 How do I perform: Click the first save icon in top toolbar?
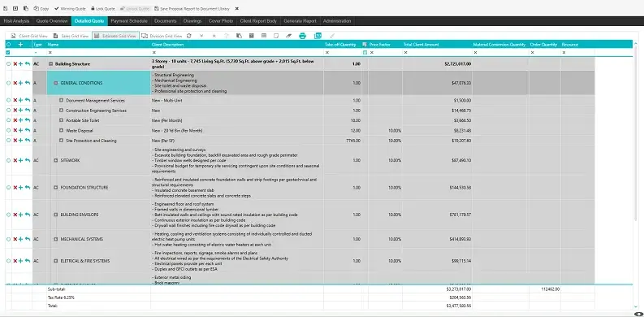pyautogui.click(x=6, y=8)
